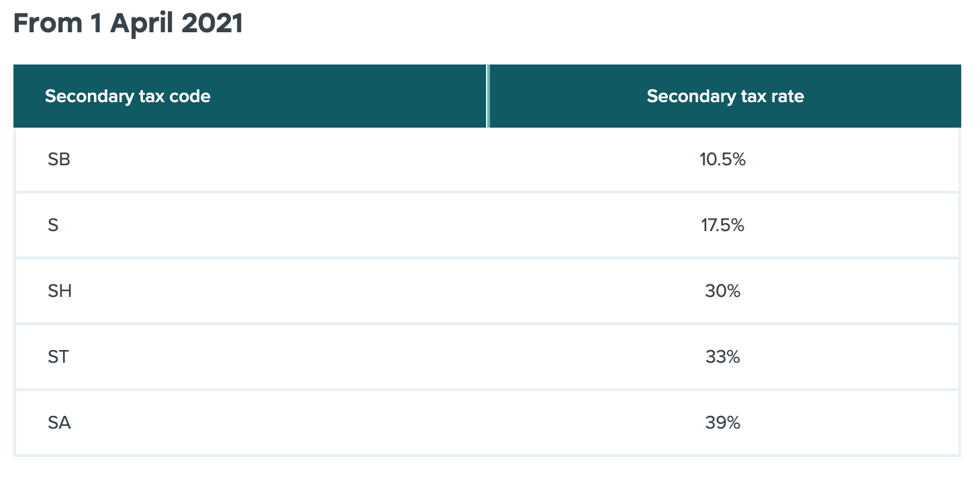This screenshot has height=477, width=980.
Task: Click the column divider between header cells
Action: pos(488,96)
